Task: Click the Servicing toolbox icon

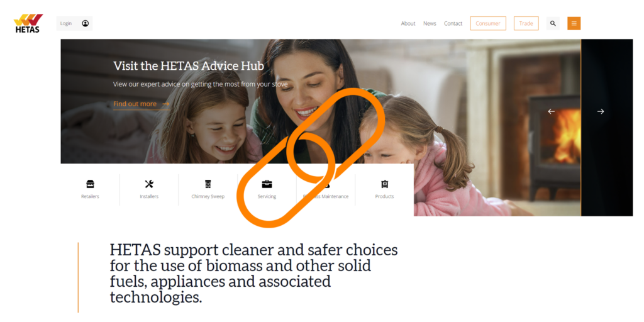Action: [x=267, y=184]
